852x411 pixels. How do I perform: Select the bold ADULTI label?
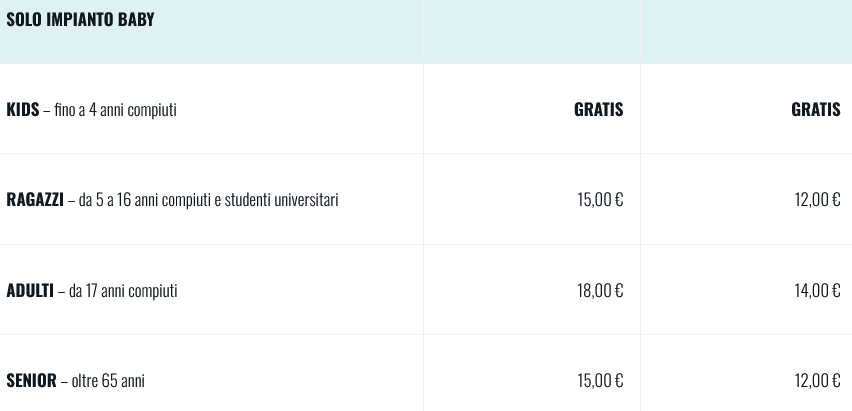30,291
